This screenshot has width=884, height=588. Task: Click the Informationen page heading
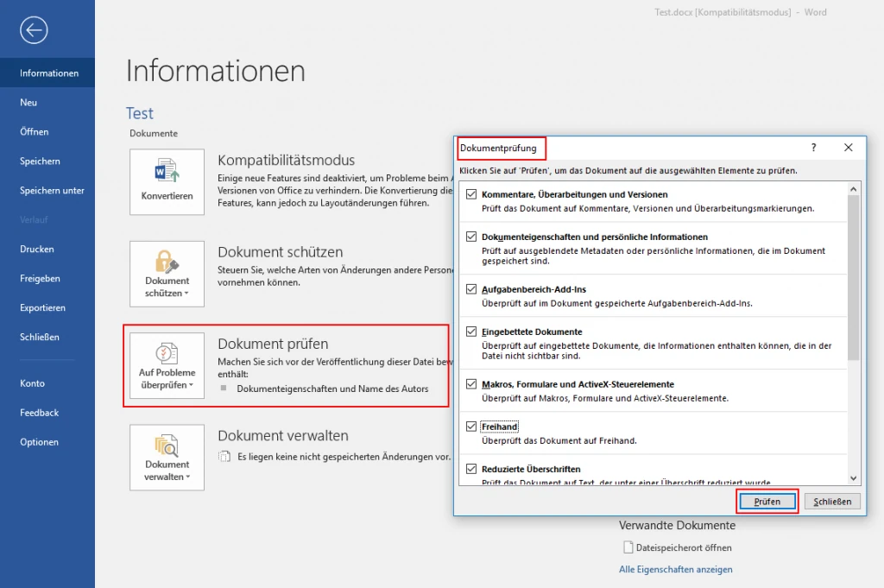pos(215,71)
